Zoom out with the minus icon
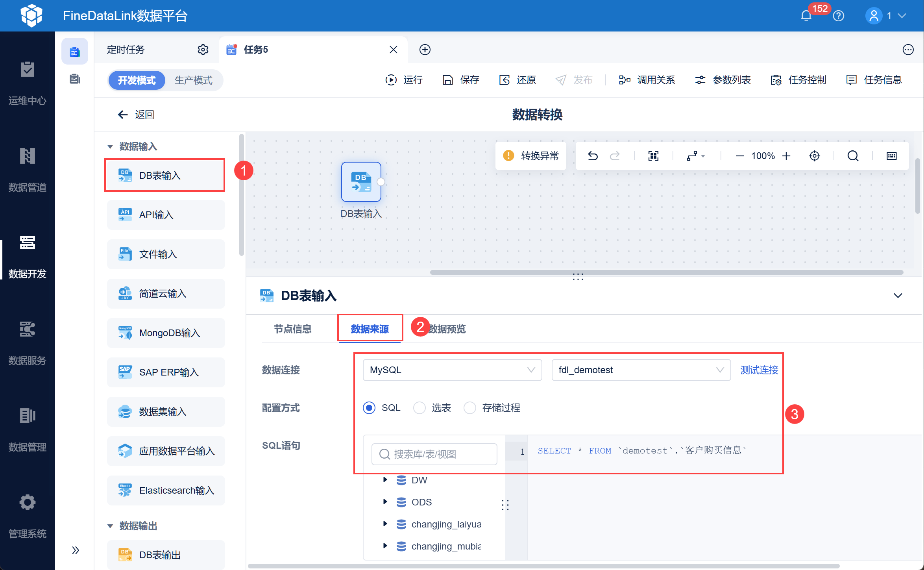The height and width of the screenshot is (570, 924). 740,156
